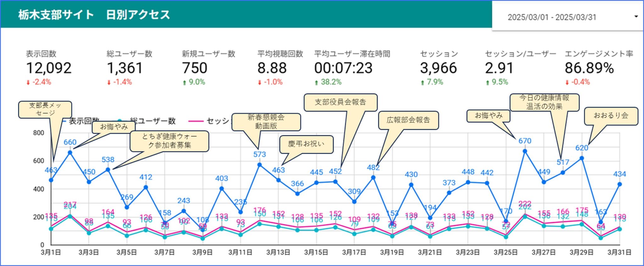This screenshot has height=266, width=644.
Task: Open the date range dropdown arrow
Action: [636, 17]
